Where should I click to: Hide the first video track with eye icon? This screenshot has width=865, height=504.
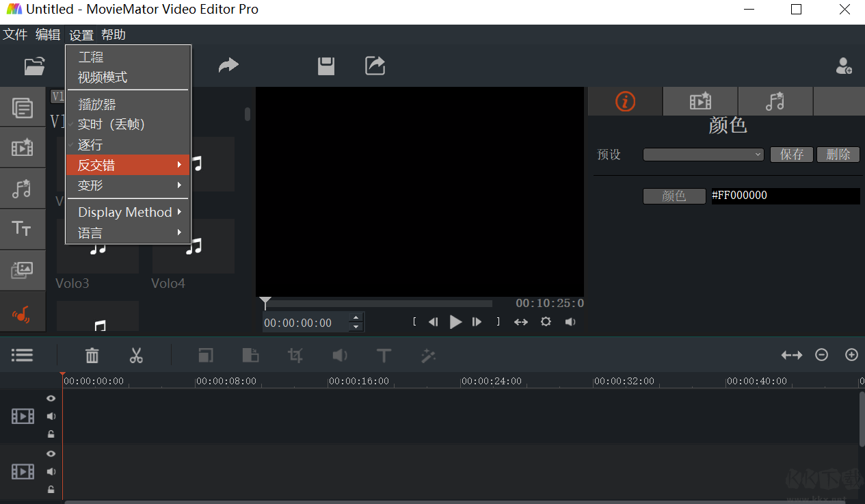click(51, 399)
